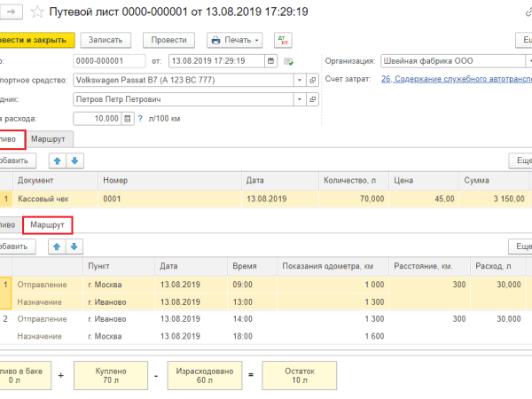Screen dimensions: 532x399
Task: Click the Записать button
Action: pos(106,41)
